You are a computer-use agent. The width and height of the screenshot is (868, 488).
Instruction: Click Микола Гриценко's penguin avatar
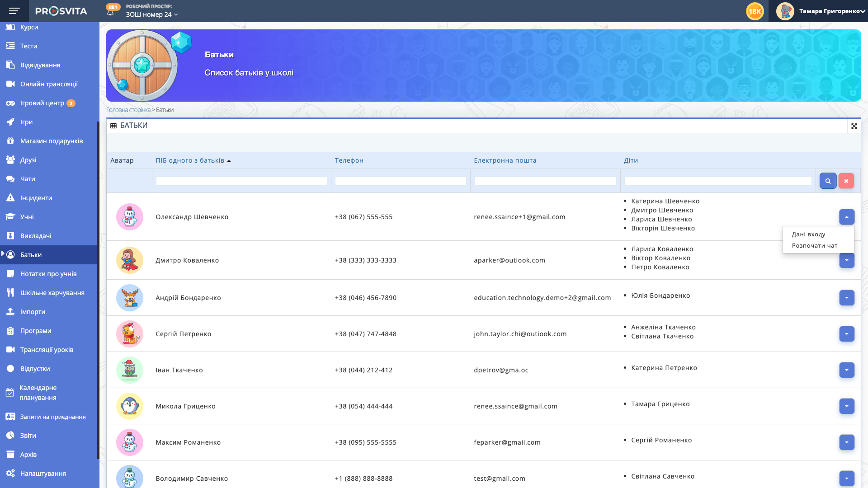pos(130,406)
